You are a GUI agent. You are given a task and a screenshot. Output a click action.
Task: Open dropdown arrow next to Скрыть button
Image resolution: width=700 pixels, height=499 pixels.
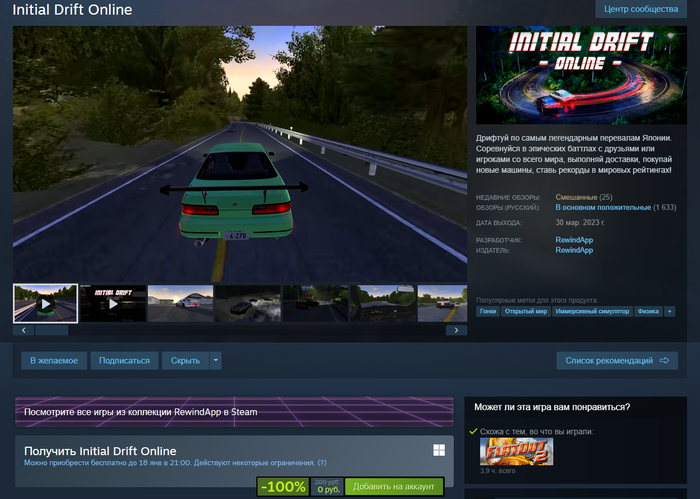click(215, 360)
